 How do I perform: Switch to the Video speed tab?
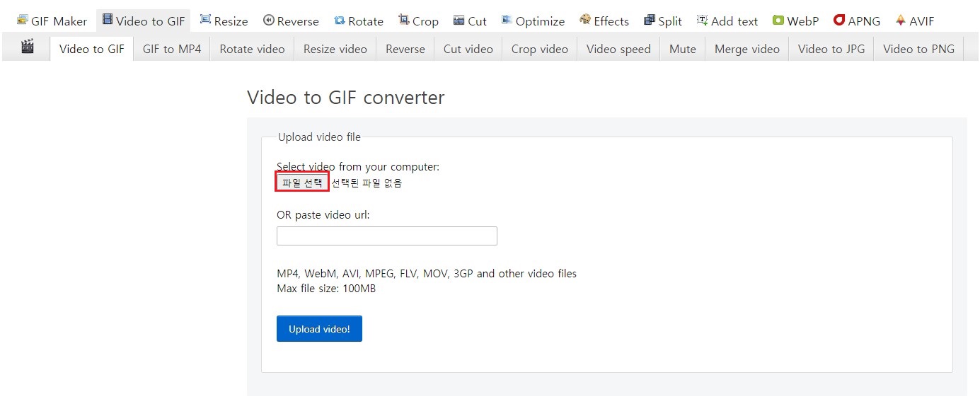coord(618,49)
